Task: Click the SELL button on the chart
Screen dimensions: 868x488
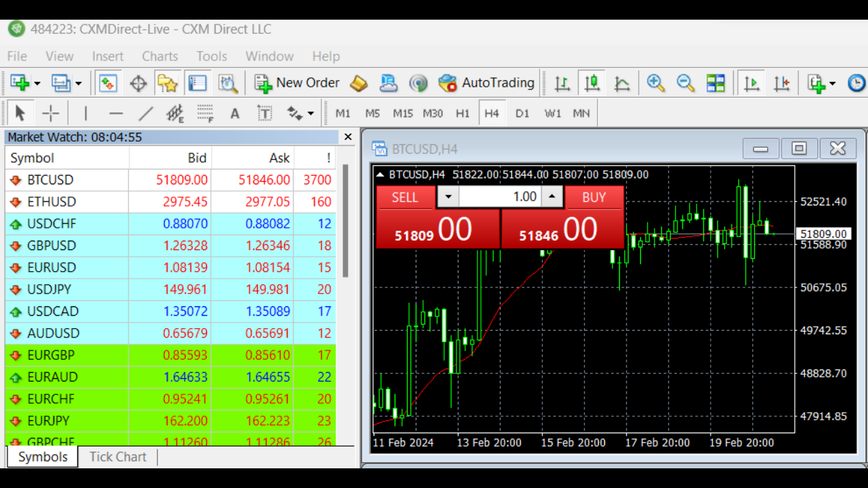Action: (405, 197)
